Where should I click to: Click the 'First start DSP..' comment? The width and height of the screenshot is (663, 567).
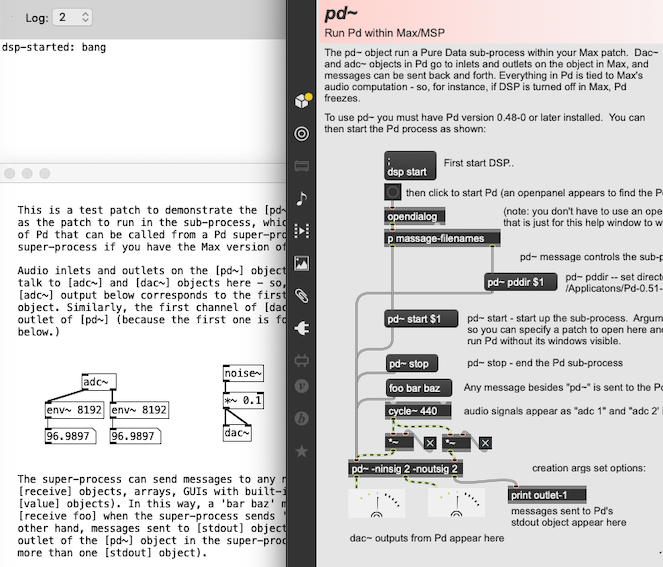click(x=479, y=163)
